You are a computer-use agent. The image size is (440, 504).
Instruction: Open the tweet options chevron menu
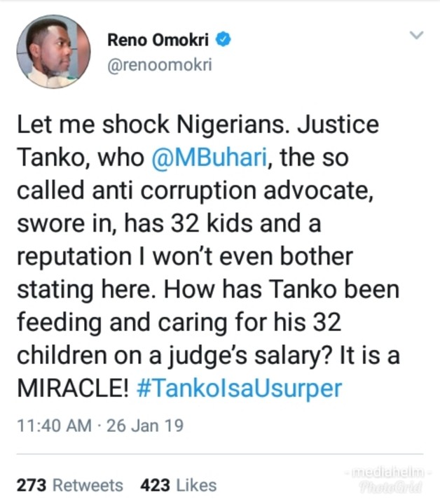point(416,35)
